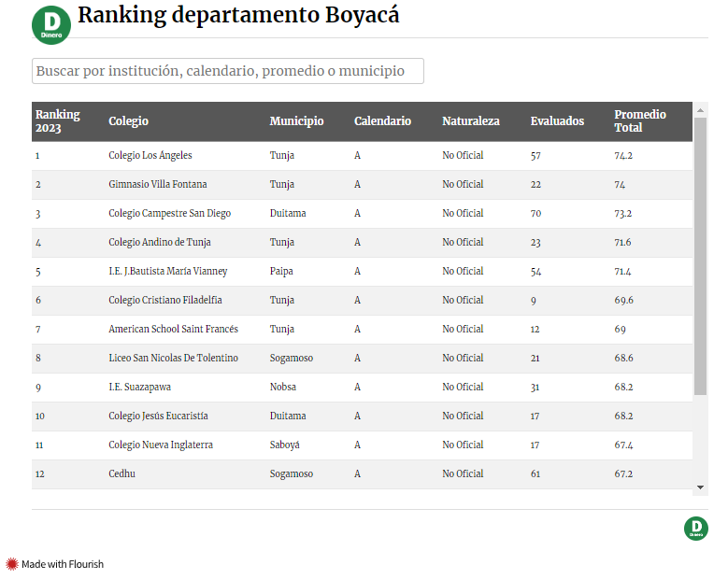This screenshot has width=728, height=579.
Task: Select the Colegio Los Ángeles row
Action: click(150, 156)
